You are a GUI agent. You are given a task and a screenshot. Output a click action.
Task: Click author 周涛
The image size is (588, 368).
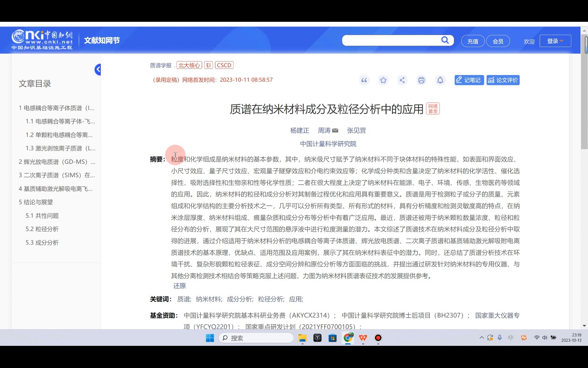coord(324,131)
